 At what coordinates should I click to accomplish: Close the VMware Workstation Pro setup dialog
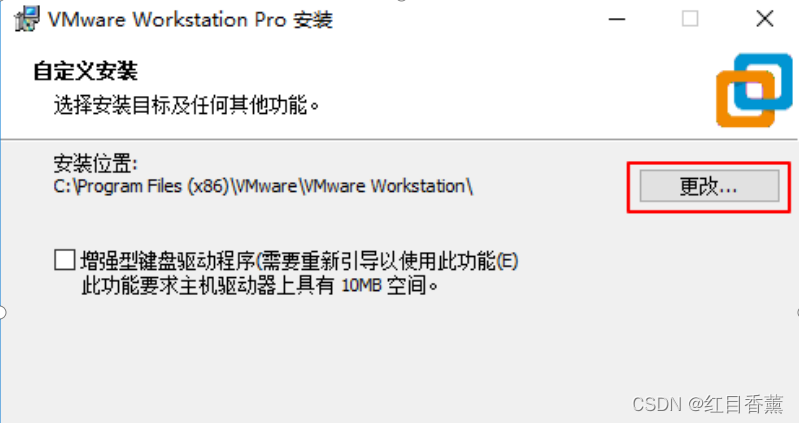click(x=764, y=19)
